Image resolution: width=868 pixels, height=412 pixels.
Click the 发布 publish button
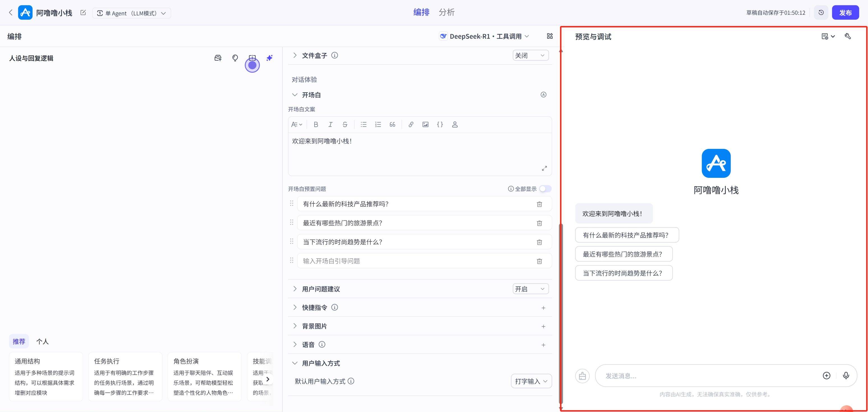845,13
